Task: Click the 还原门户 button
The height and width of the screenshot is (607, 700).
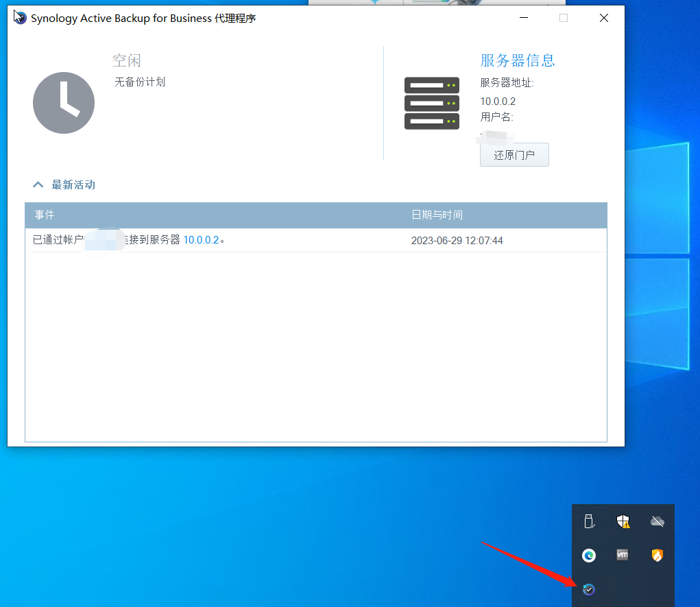Action: click(x=514, y=155)
